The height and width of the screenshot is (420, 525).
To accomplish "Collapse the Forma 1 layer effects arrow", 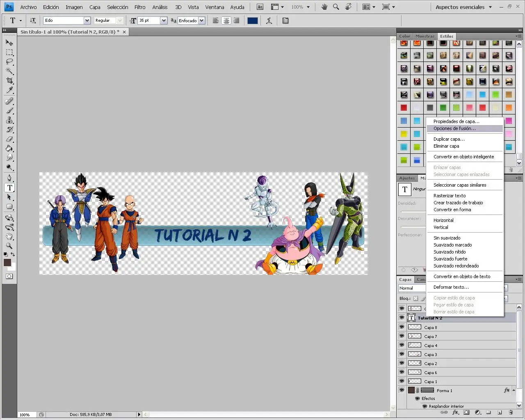I will (x=513, y=390).
